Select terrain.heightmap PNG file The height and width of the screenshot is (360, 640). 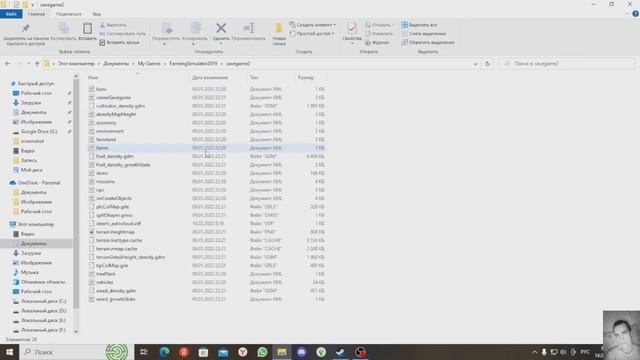[x=115, y=232]
